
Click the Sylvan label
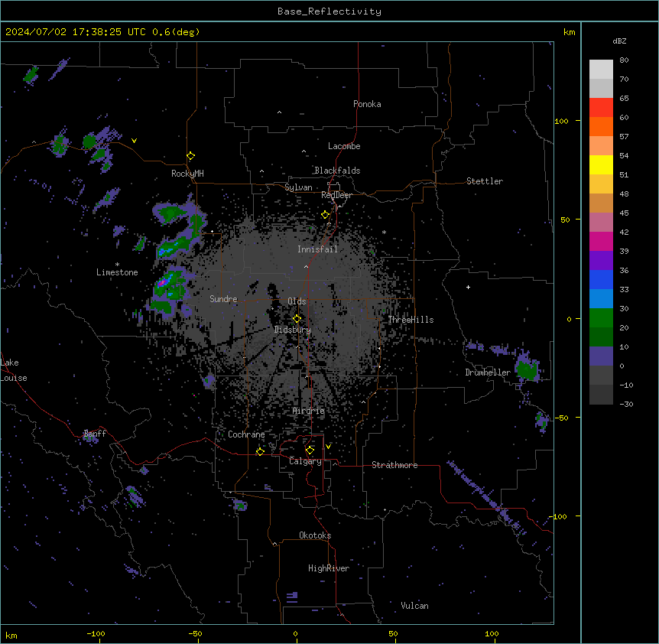tap(298, 187)
